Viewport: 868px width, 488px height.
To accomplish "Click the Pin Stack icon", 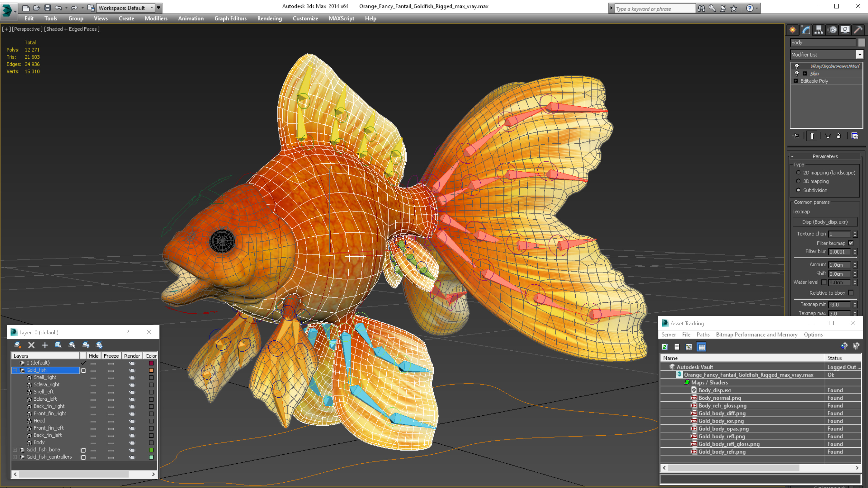I will click(796, 136).
